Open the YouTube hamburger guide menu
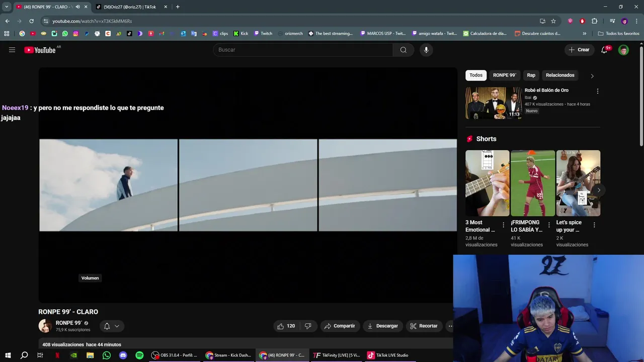The image size is (644, 362). [x=12, y=50]
